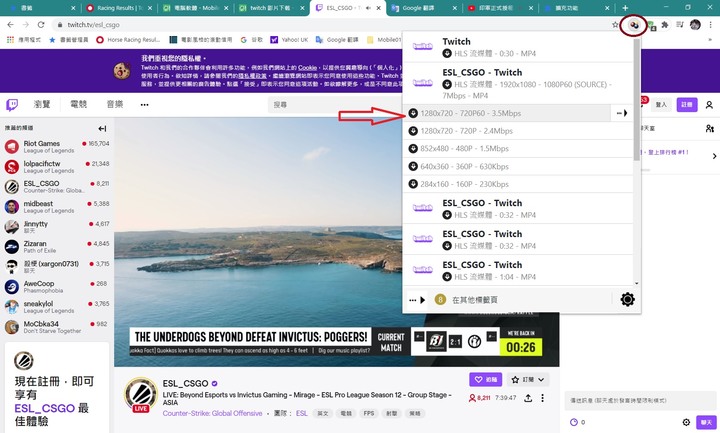Click the Chrome profile avatar
This screenshot has height=433, width=720.
695,25
